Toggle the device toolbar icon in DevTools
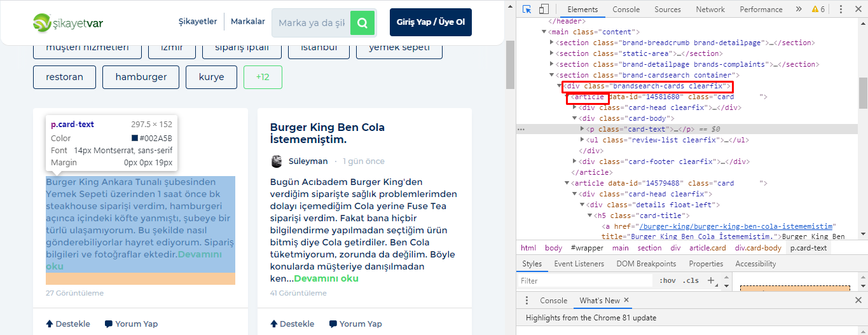 [x=544, y=9]
